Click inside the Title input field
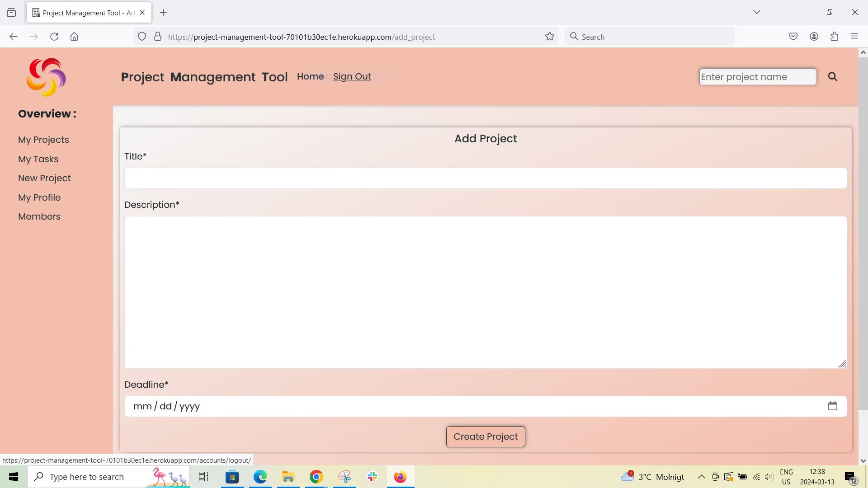This screenshot has width=868, height=488. click(x=485, y=178)
